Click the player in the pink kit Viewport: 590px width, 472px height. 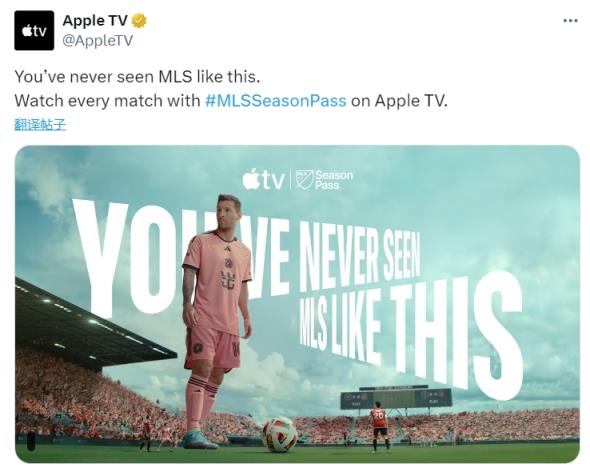click(x=216, y=320)
